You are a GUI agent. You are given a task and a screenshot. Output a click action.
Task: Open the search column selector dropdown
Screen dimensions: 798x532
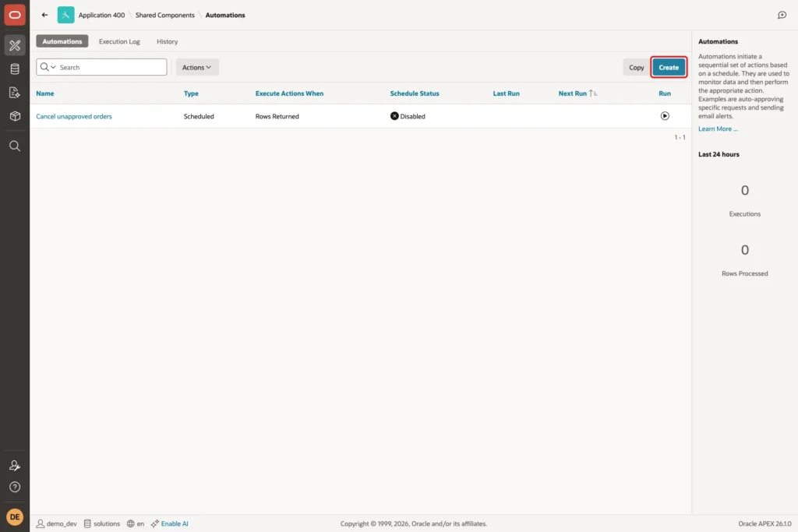pos(48,67)
